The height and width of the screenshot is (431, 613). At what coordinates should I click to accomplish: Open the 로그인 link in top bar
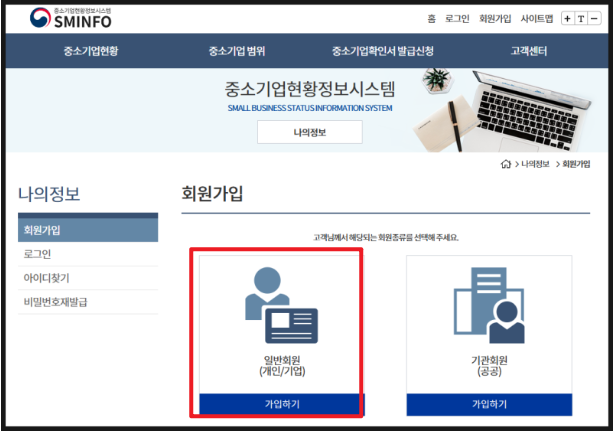[x=457, y=18]
